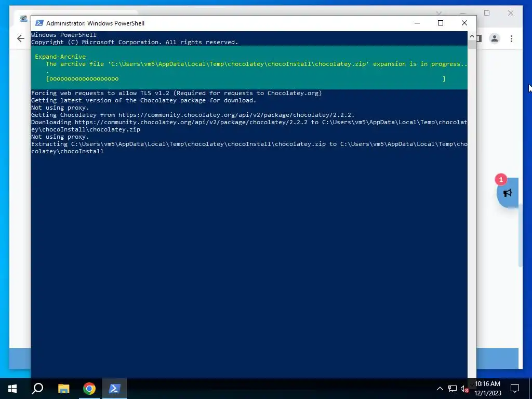Open the Windows Start menu

pos(12,389)
